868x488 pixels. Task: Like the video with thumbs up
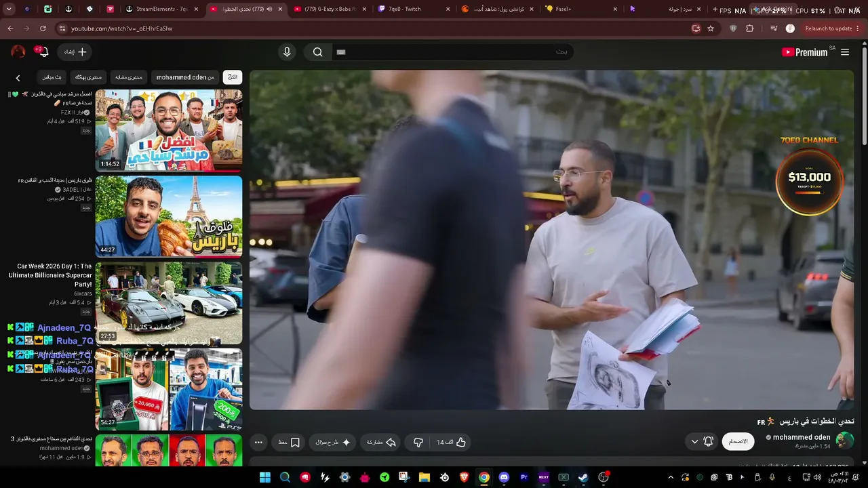(451, 443)
